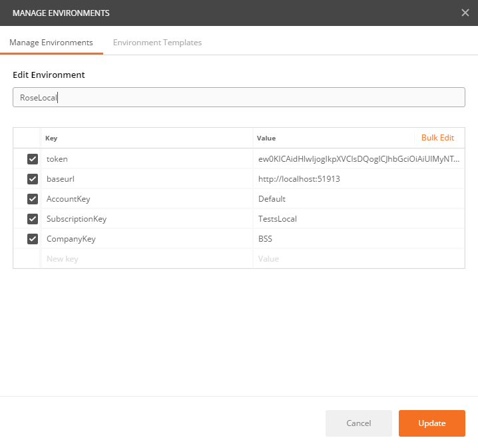Select the SubscriptionKey key cell
Viewport: 478px width, 448px height.
pos(147,219)
